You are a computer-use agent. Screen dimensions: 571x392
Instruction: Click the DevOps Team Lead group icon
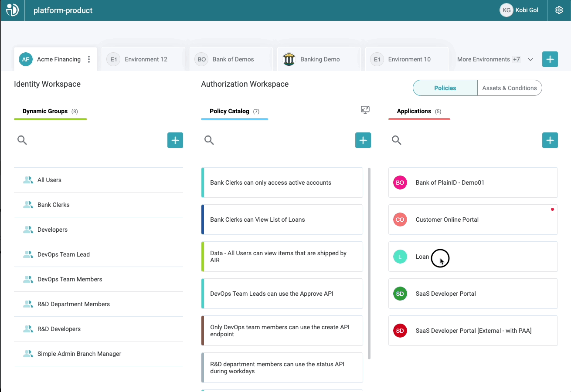pos(28,254)
